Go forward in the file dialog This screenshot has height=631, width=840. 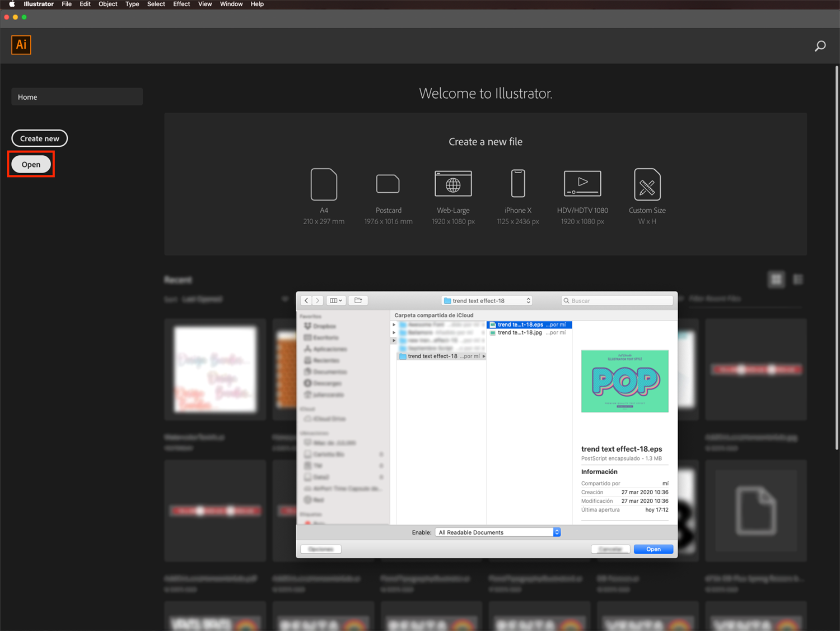coord(318,300)
